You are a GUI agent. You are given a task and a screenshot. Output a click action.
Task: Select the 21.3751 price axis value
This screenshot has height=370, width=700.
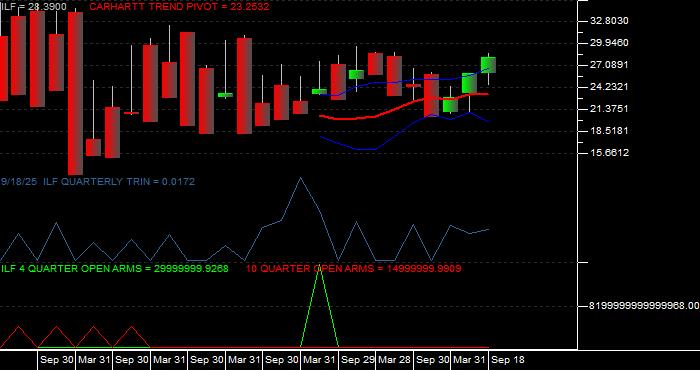click(608, 109)
